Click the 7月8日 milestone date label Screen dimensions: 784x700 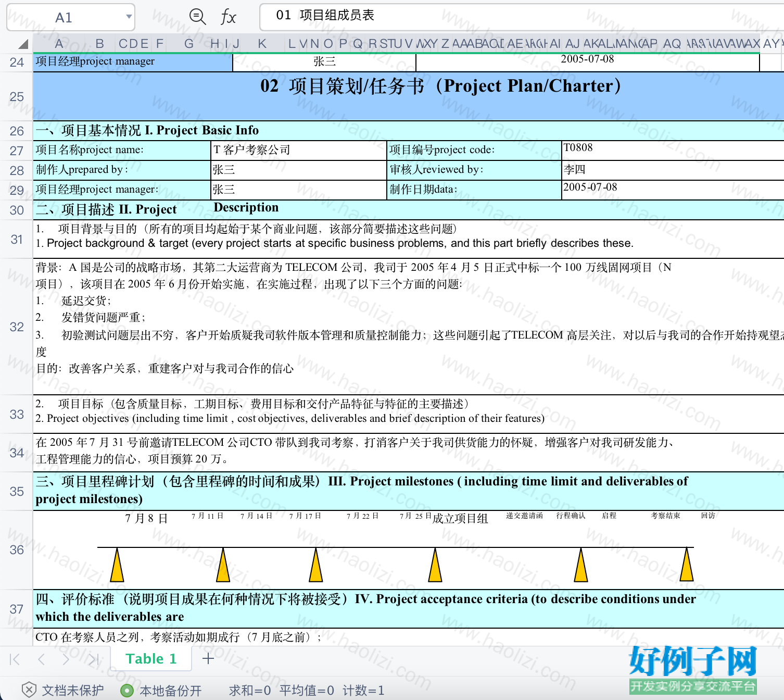click(146, 519)
